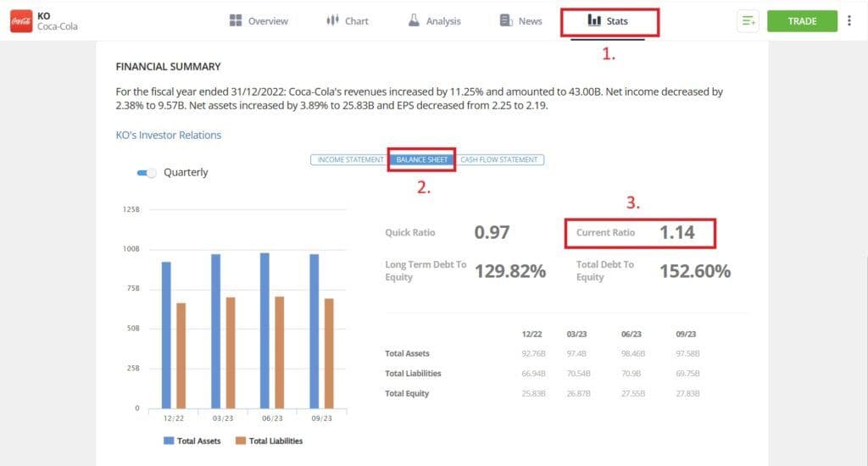
Task: Click the Stats bar chart icon
Action: [x=594, y=21]
